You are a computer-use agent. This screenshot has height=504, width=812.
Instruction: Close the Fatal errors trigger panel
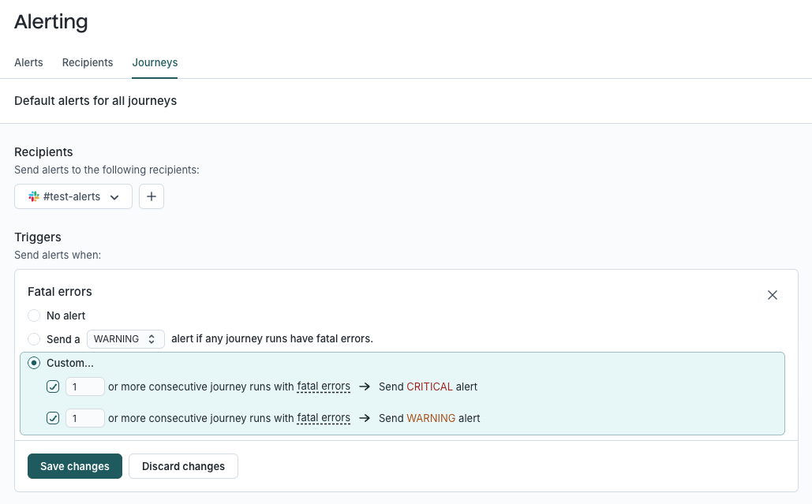(x=772, y=295)
